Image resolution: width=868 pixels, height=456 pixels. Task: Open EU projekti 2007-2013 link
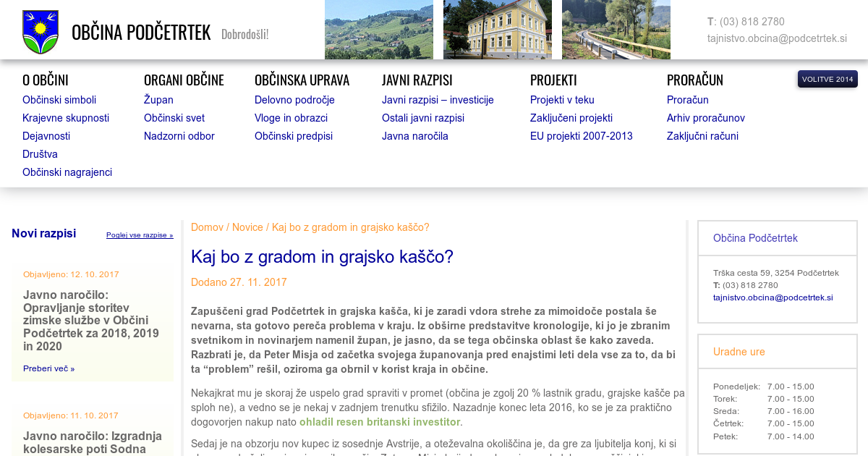tap(581, 136)
